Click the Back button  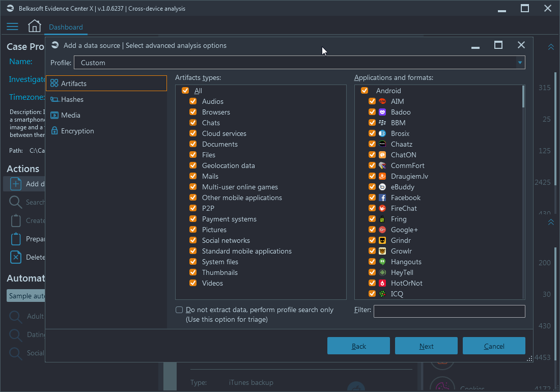358,346
